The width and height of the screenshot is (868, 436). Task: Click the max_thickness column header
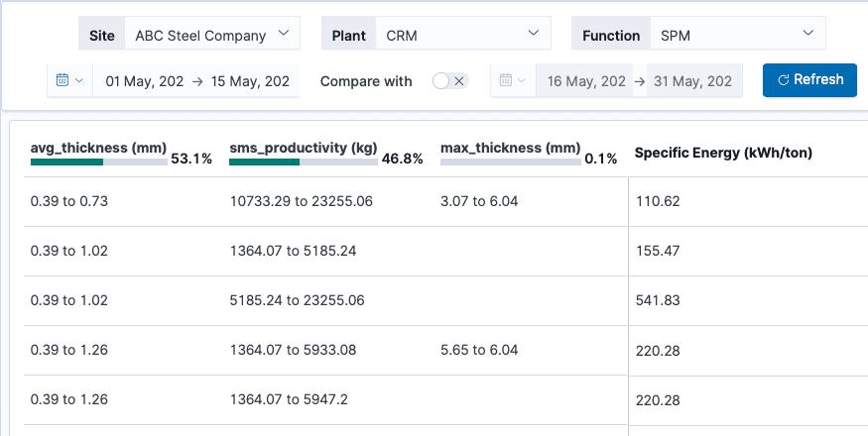tap(511, 148)
